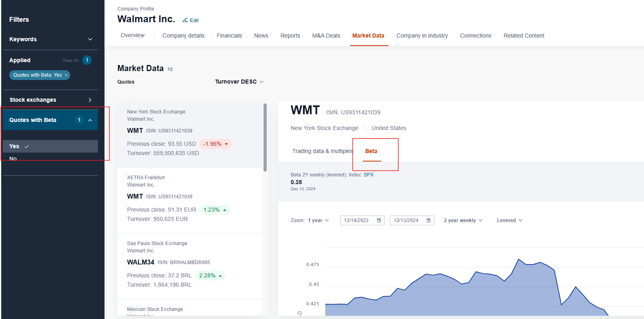Click the start date field 12/14/2023
This screenshot has height=319, width=644.
pyautogui.click(x=362, y=220)
